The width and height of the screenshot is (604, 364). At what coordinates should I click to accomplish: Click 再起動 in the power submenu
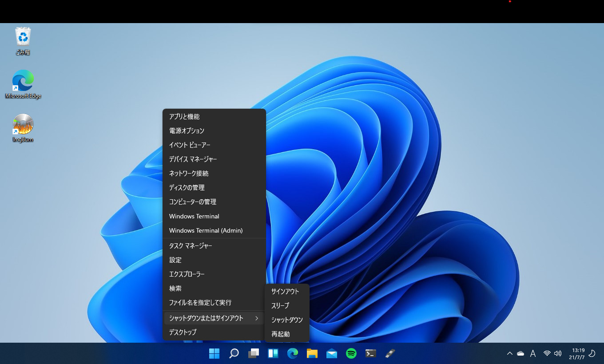[281, 334]
